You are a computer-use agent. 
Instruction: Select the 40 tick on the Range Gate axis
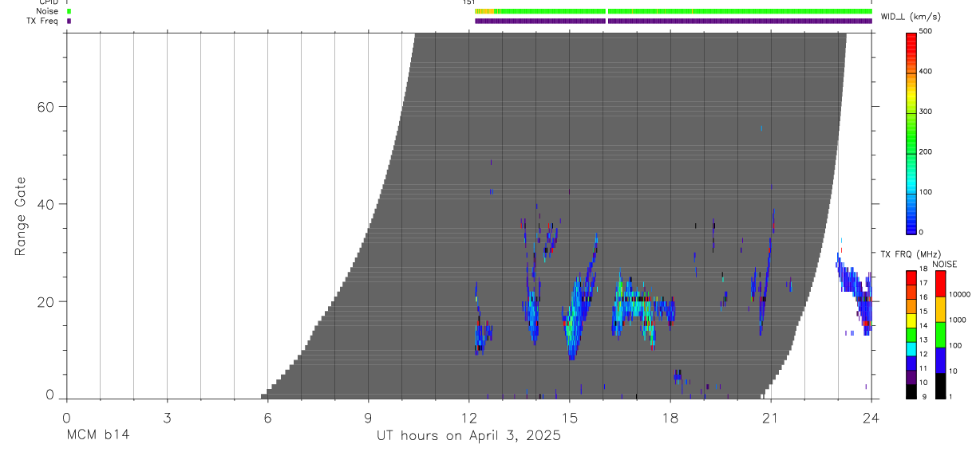point(46,204)
